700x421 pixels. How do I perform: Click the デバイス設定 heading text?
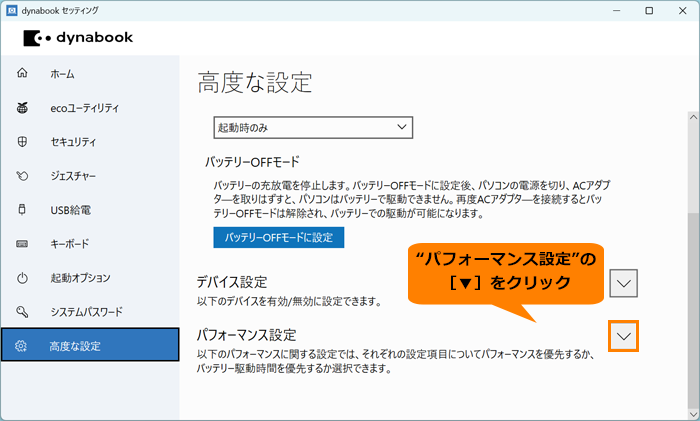tap(232, 282)
